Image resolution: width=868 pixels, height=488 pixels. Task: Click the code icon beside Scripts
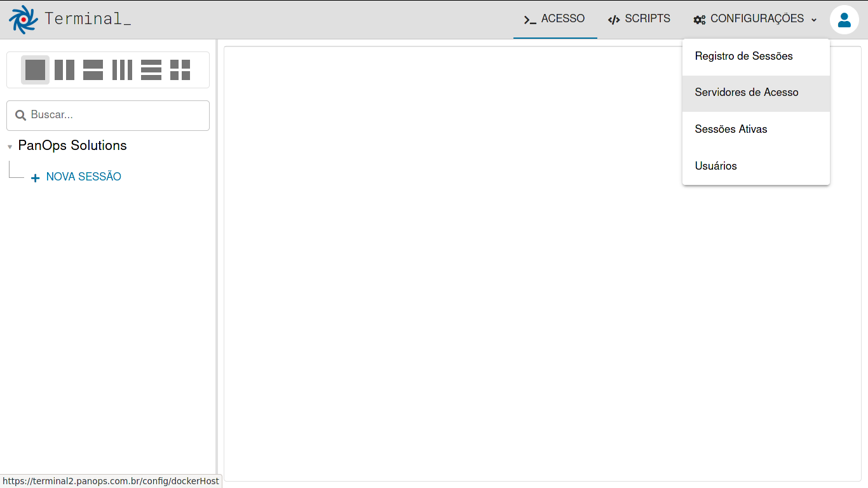coord(614,20)
